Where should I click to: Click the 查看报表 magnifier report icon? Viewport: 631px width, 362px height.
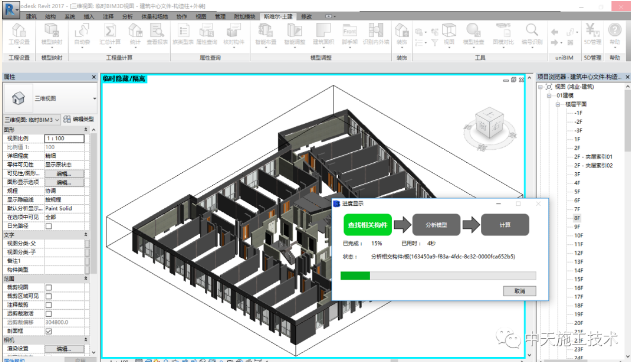[x=157, y=31]
